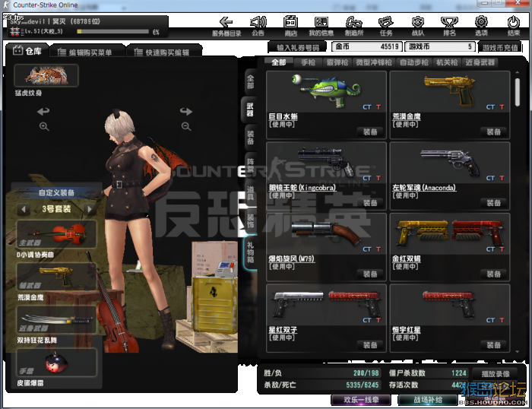532x409 pixels.
Task: Open 我的信息 profile icon
Action: tap(321, 22)
